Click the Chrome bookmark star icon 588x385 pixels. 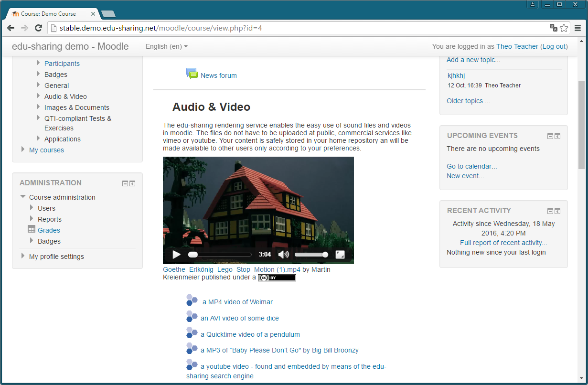click(564, 28)
